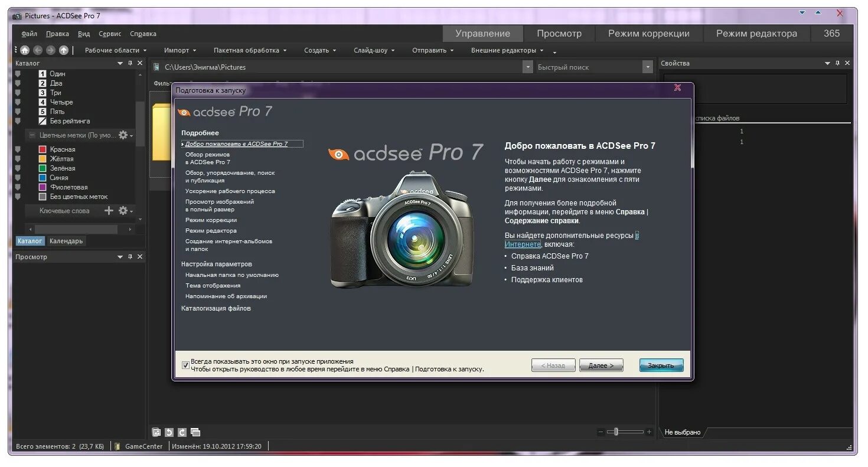Open the 365 mode tab
This screenshot has width=868, height=467.
pos(831,34)
